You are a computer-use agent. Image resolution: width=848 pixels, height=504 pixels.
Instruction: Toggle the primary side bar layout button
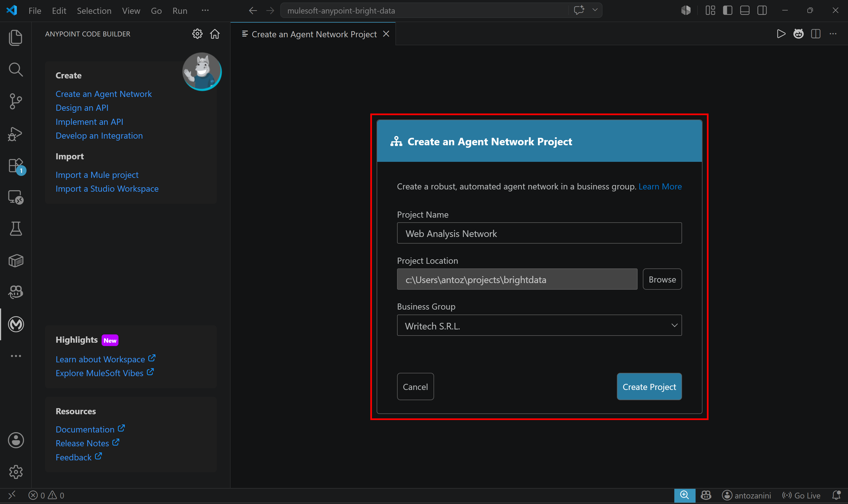pyautogui.click(x=727, y=10)
